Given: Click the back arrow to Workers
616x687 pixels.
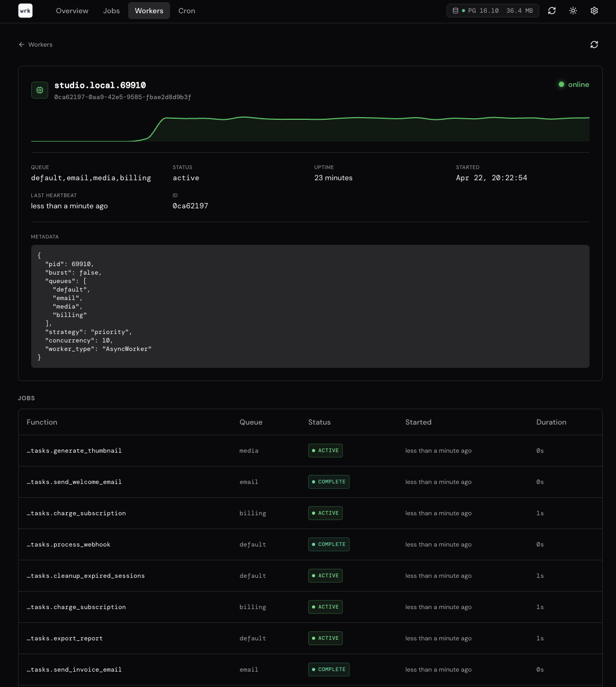Looking at the screenshot, I should point(22,45).
